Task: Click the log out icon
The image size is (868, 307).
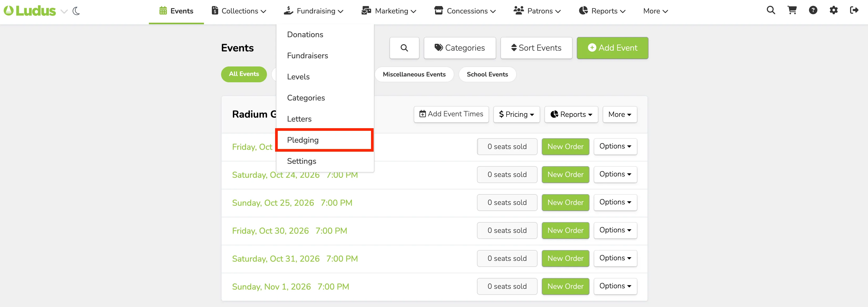Action: [x=854, y=10]
